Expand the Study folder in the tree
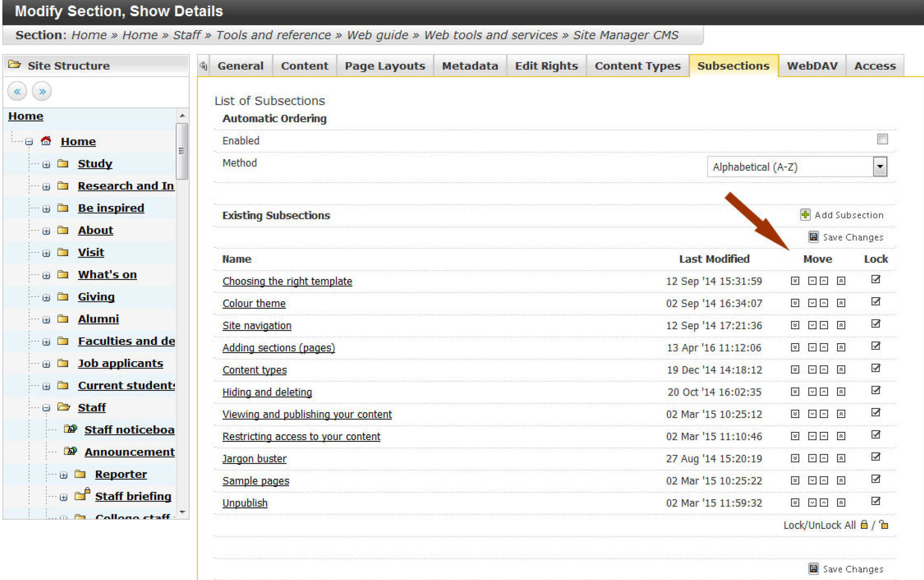Image resolution: width=924 pixels, height=580 pixels. 46,164
